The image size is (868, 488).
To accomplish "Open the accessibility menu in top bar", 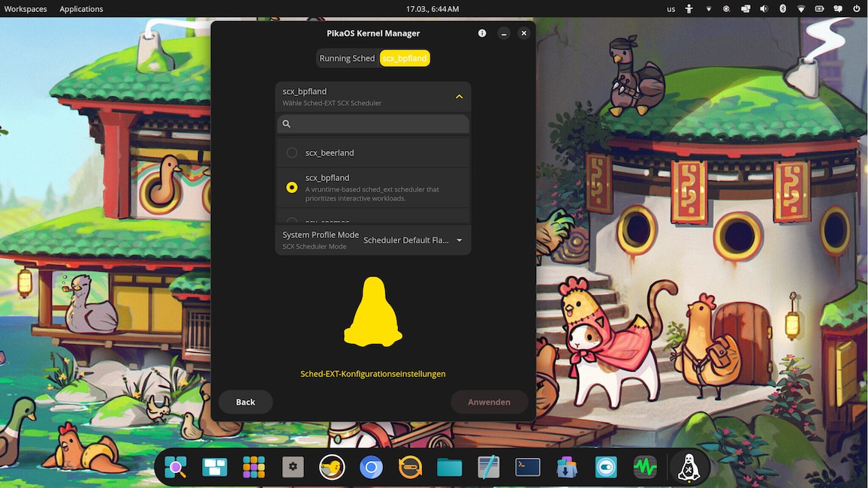I will 689,9.
